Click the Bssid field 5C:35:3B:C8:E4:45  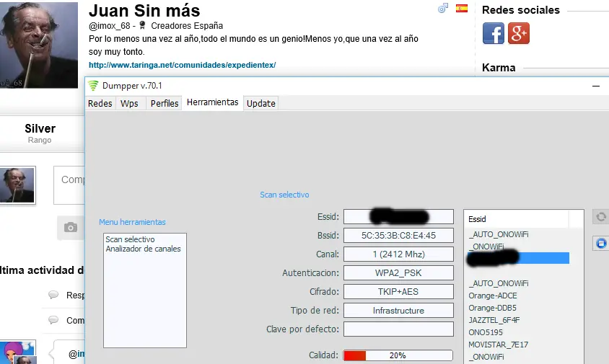398,235
